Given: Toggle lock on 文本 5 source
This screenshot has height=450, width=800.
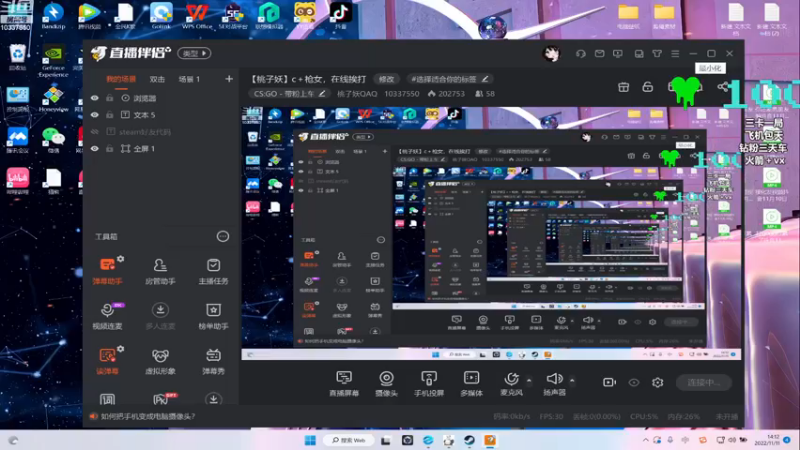Looking at the screenshot, I should click(110, 115).
